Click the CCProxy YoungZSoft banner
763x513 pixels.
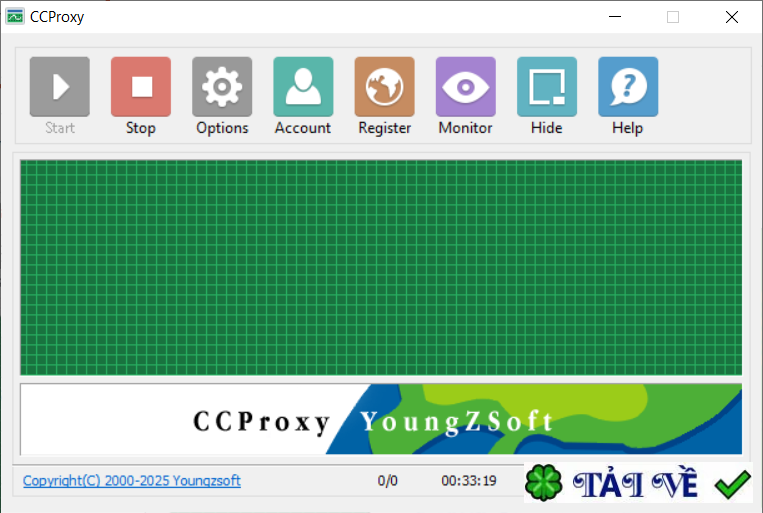pyautogui.click(x=381, y=419)
